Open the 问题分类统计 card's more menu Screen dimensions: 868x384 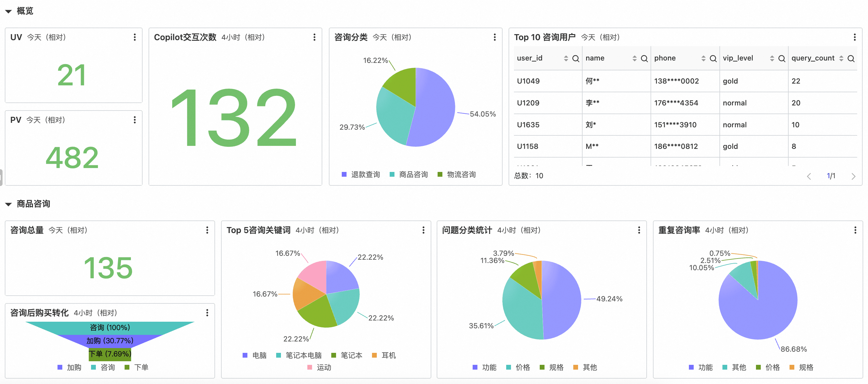(x=639, y=230)
